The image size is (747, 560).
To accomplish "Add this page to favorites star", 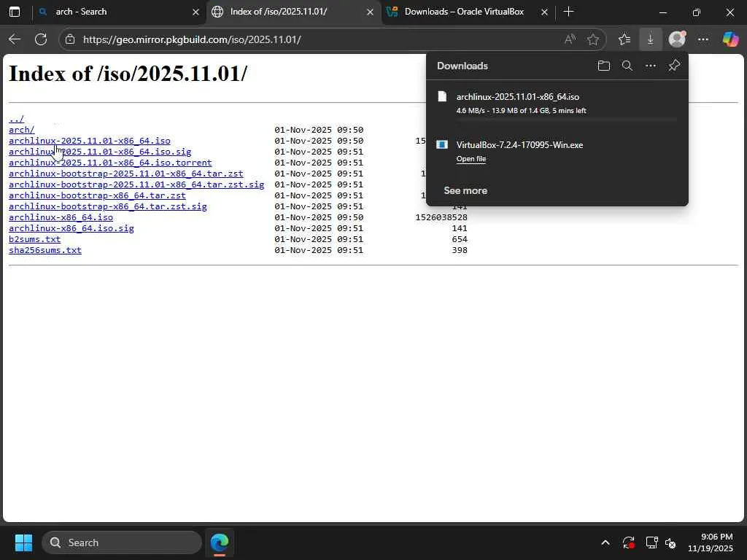I will 592,39.
